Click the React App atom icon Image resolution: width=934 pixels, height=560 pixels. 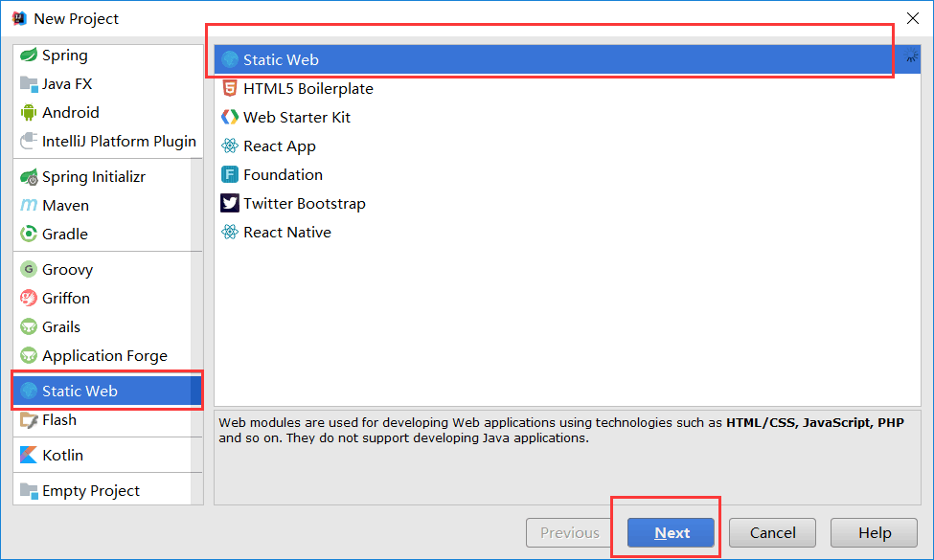coord(230,146)
